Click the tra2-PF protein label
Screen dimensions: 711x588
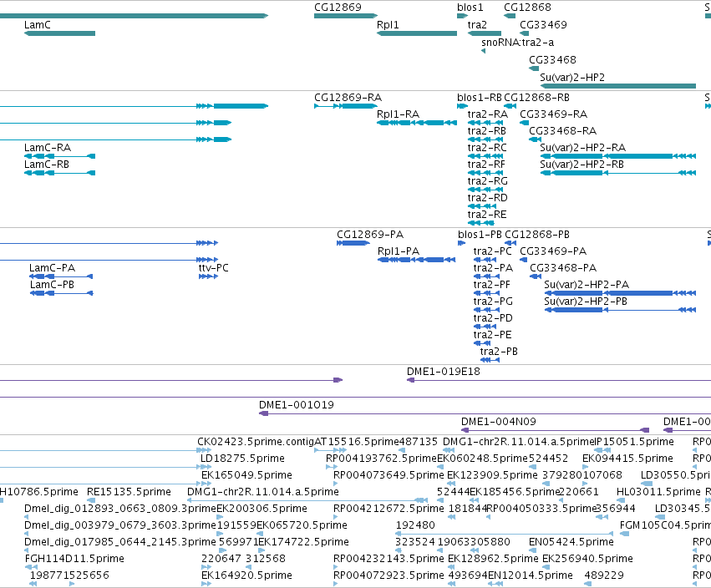[491, 285]
